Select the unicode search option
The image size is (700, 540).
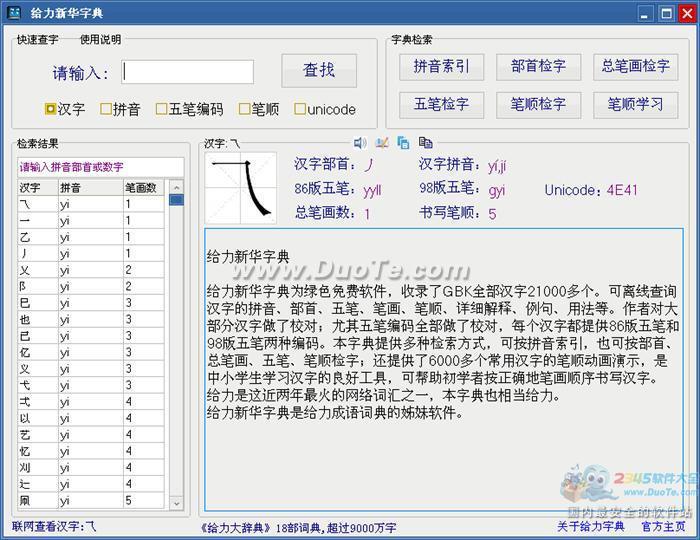(x=325, y=109)
